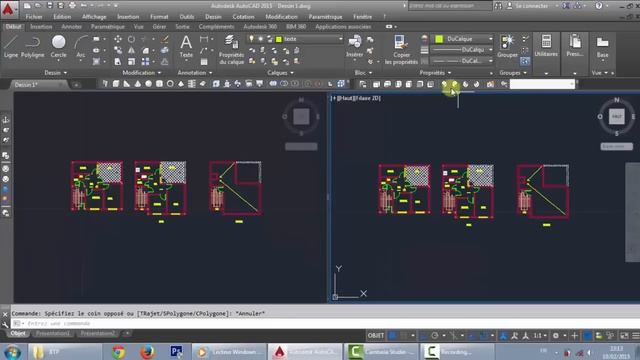Toggle the highlighted selection option in Groupes panel
This screenshot has width=640, height=360.
pyautogui.click(x=525, y=61)
